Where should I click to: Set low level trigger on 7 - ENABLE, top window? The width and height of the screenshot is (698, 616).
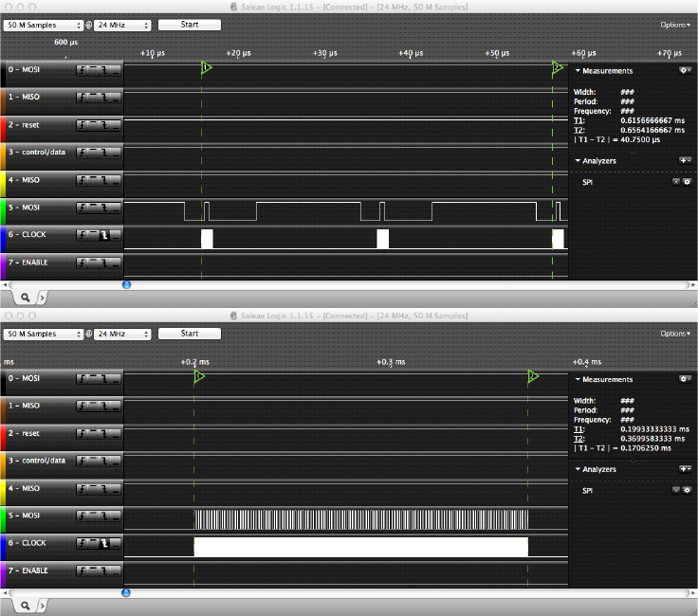coord(116,263)
